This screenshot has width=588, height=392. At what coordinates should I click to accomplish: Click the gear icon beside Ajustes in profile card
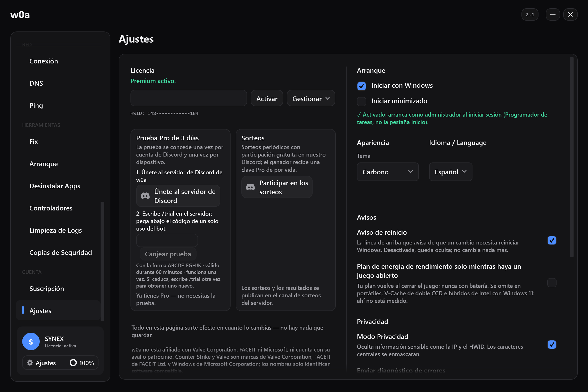tap(30, 363)
